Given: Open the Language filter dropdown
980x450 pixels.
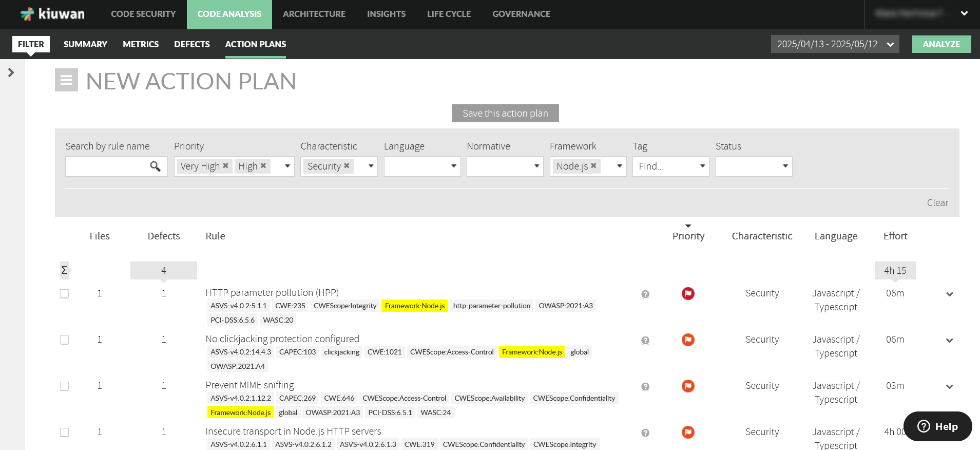Looking at the screenshot, I should pos(454,166).
